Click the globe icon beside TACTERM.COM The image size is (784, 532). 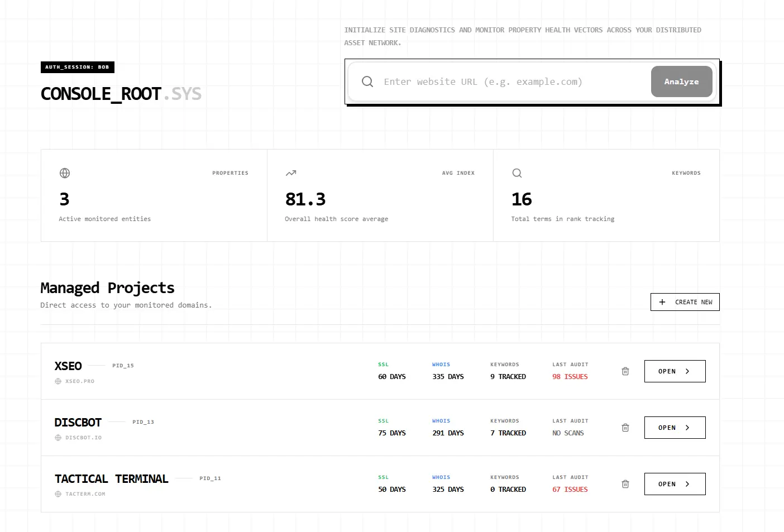pos(58,494)
